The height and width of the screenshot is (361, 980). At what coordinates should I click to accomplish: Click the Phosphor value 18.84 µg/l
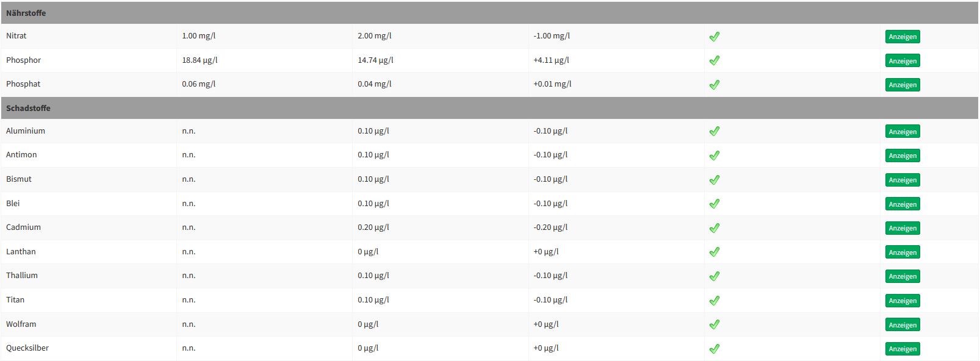200,60
